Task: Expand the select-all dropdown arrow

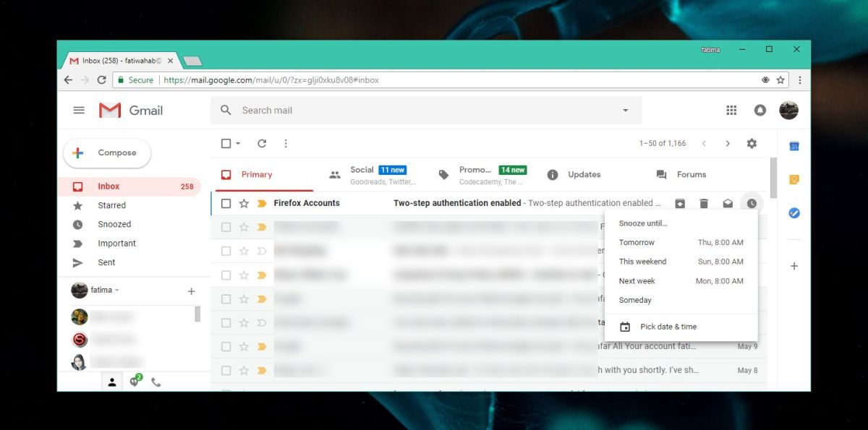Action: [238, 144]
